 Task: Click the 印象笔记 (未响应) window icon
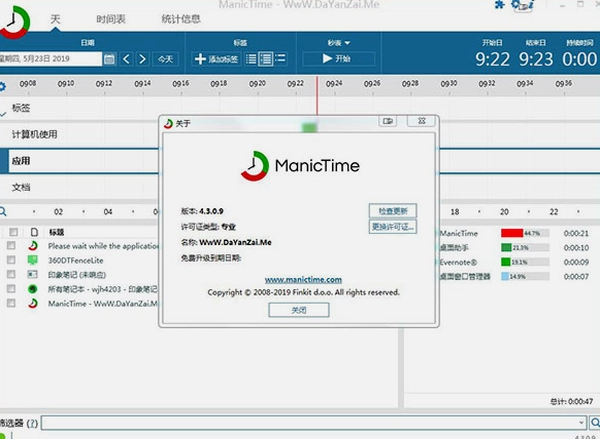(33, 274)
